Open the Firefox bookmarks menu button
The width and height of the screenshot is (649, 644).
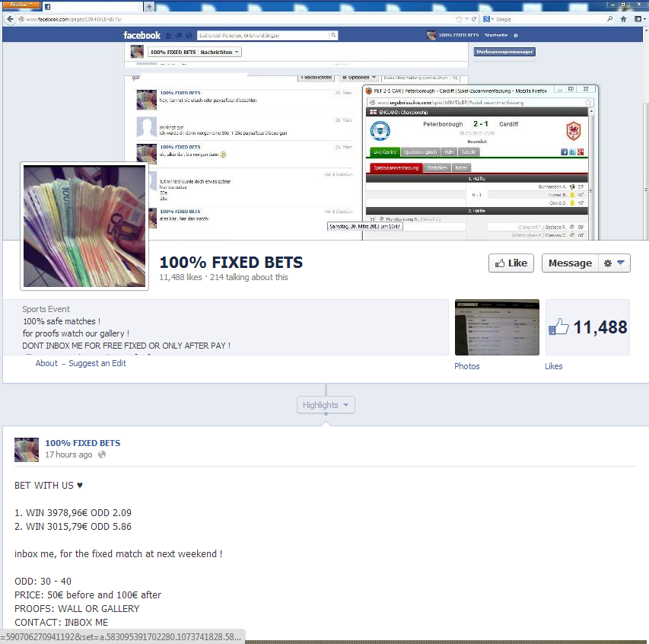639,19
